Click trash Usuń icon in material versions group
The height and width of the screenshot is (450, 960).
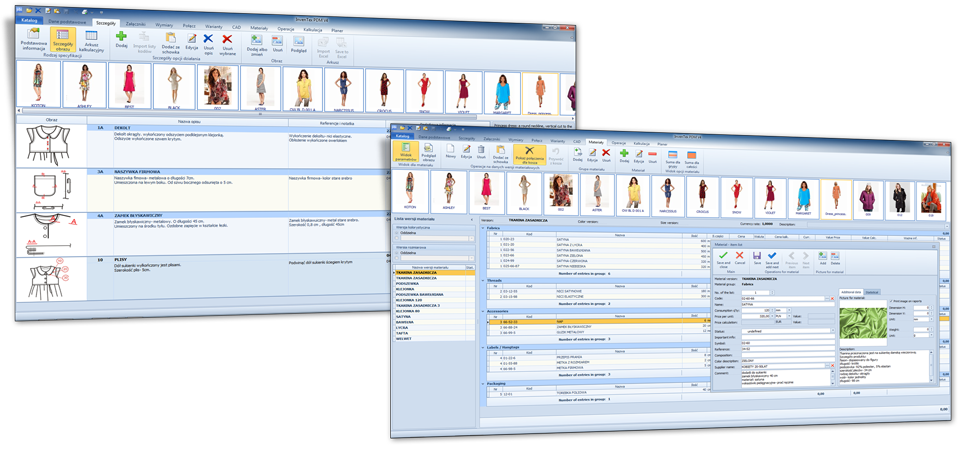coord(481,152)
